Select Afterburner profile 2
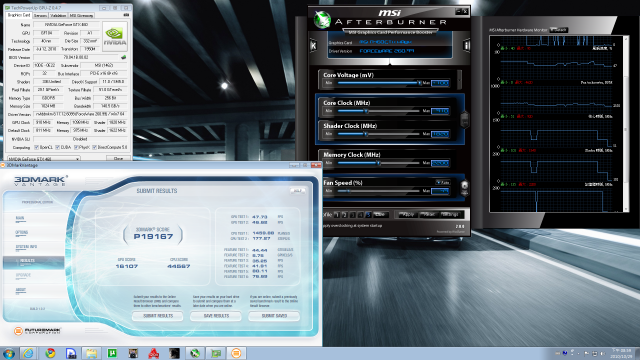640x360 pixels. (x=344, y=215)
